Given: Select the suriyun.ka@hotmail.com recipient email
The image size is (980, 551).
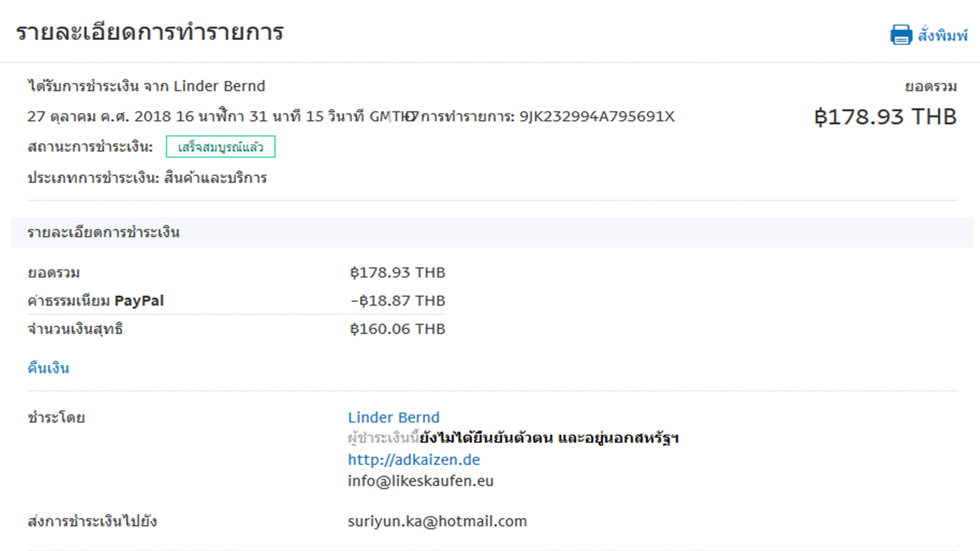Looking at the screenshot, I should 437,521.
